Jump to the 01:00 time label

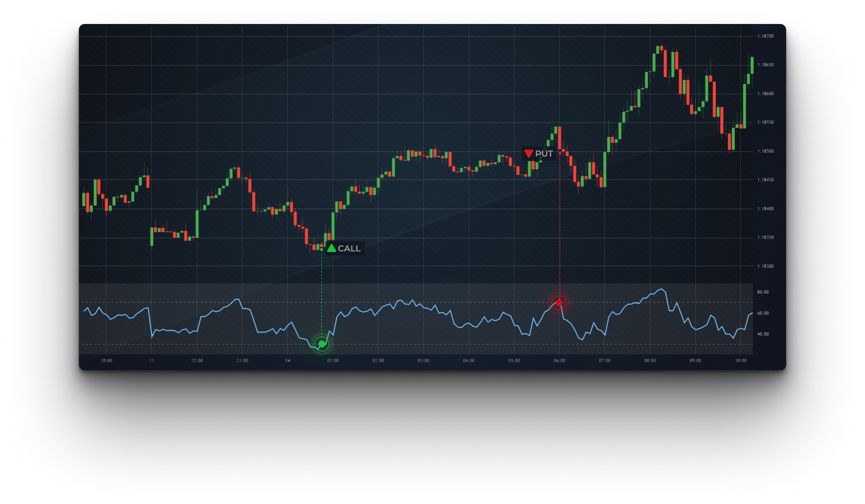[x=333, y=361]
